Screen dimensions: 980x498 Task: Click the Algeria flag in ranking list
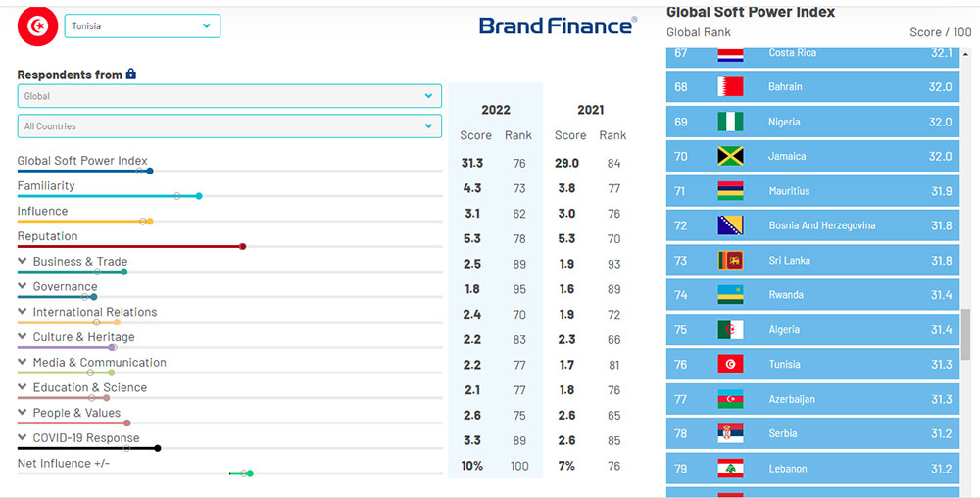click(x=730, y=330)
